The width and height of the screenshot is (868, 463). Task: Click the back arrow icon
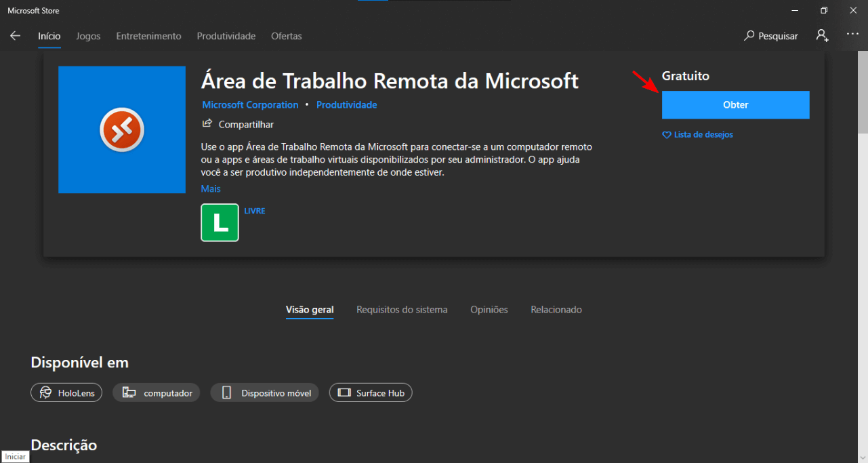(x=15, y=36)
